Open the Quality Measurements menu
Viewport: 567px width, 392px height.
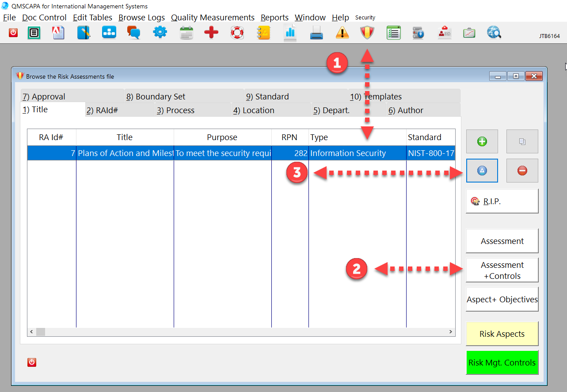pos(213,18)
